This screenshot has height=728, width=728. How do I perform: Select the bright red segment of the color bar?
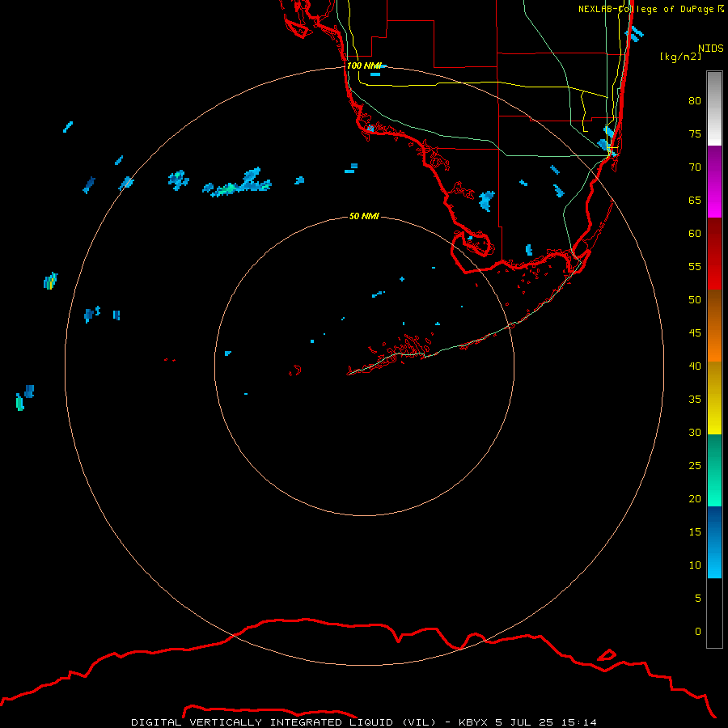[714, 254]
